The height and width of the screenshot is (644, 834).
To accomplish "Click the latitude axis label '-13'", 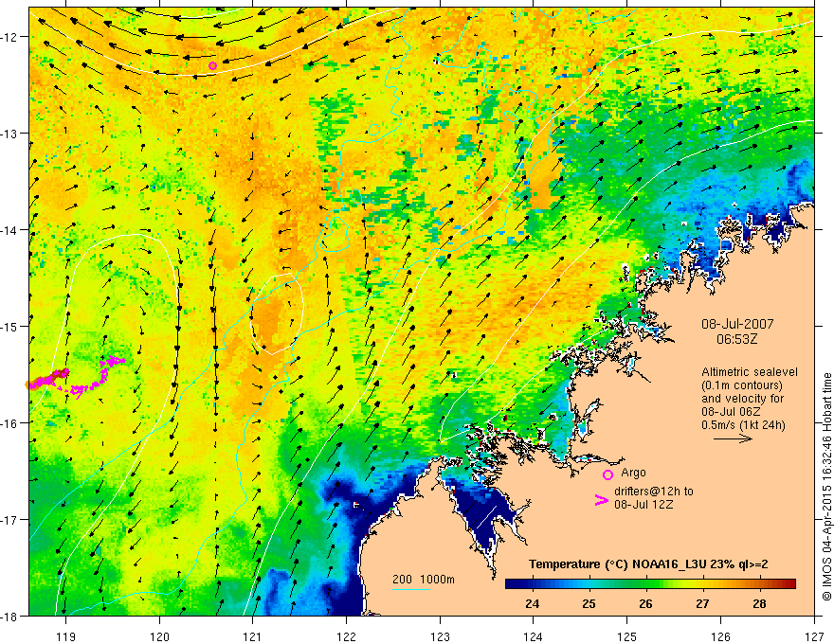I will (9, 133).
